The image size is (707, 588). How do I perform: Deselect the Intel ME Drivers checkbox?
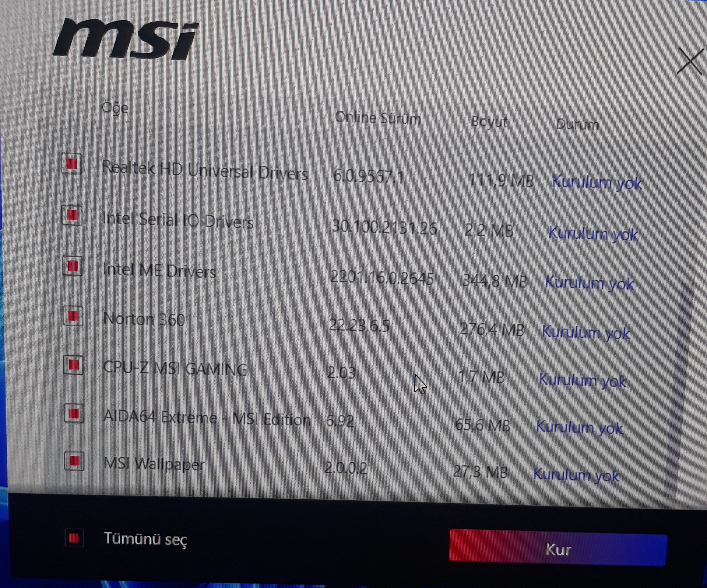click(73, 266)
